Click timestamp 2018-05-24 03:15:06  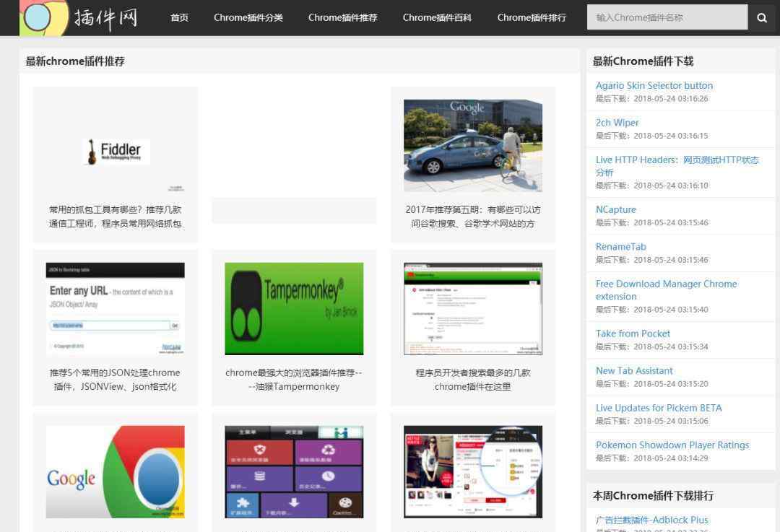[670, 422]
